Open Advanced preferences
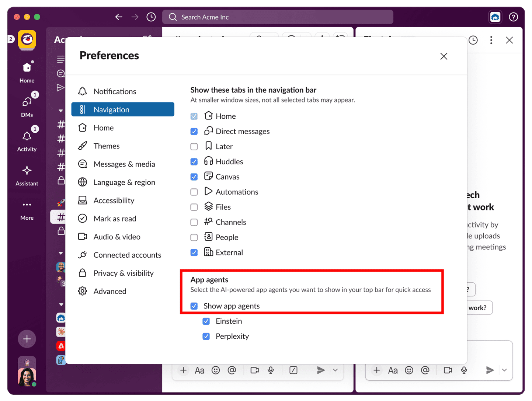This screenshot has height=401, width=532. click(x=123, y=291)
